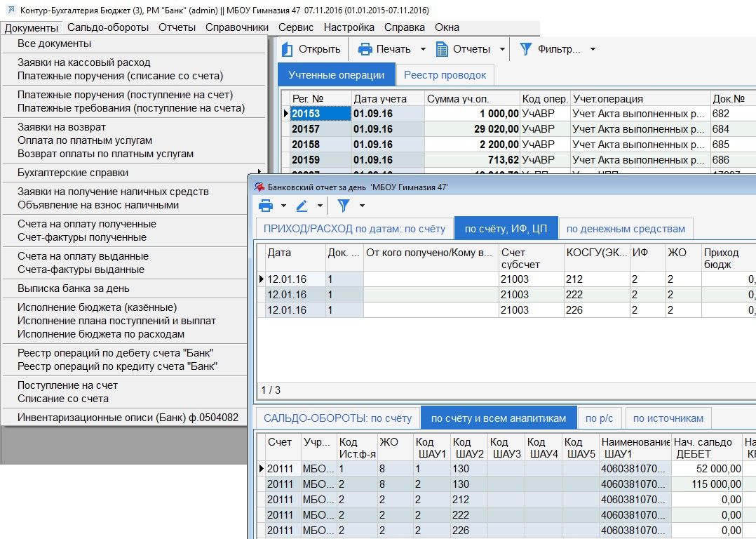Click Нач. сальдо ДЕБЕТ column header
This screenshot has height=539, width=756.
pyautogui.click(x=707, y=448)
